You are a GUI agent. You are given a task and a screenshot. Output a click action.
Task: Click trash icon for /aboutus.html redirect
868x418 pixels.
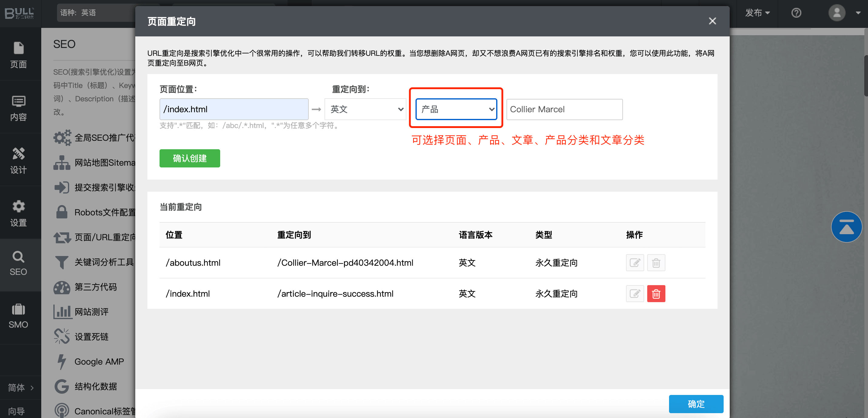(656, 263)
